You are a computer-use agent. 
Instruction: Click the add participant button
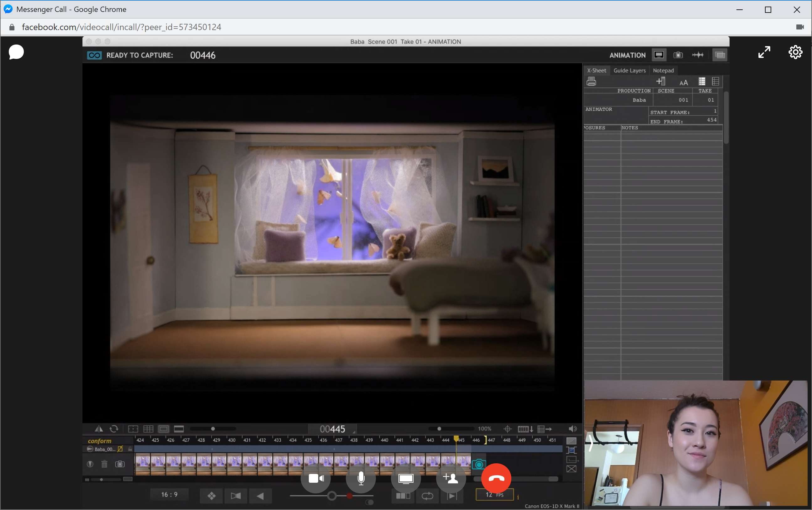[451, 478]
